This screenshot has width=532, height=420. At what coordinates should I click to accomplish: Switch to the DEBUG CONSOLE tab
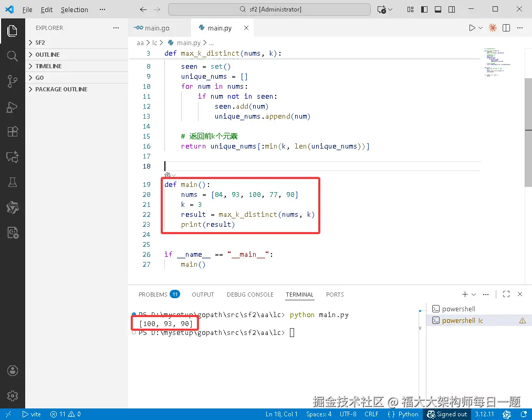point(250,294)
